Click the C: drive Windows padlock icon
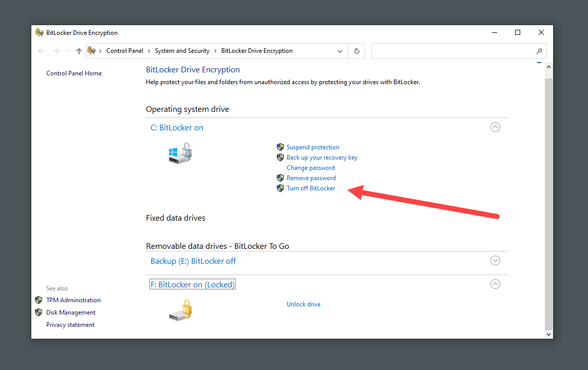The height and width of the screenshot is (370, 588). pyautogui.click(x=180, y=153)
